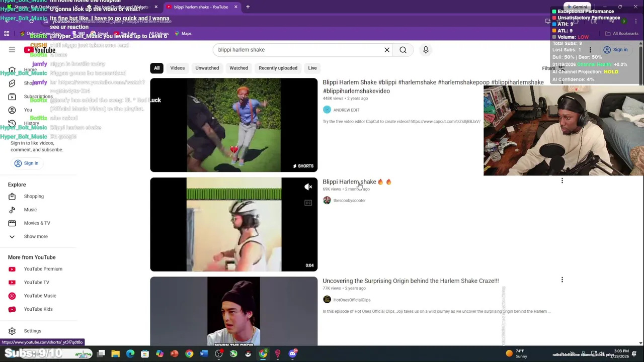Viewport: 644px width, 362px height.
Task: Select the All filter chip
Action: click(156, 68)
